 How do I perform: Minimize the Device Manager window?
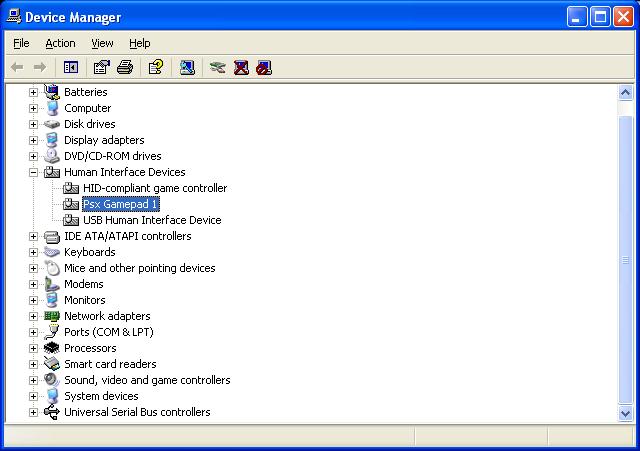pos(577,17)
